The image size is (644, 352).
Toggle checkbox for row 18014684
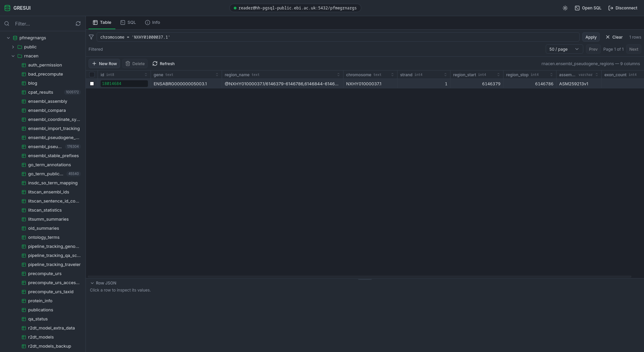coord(92,84)
